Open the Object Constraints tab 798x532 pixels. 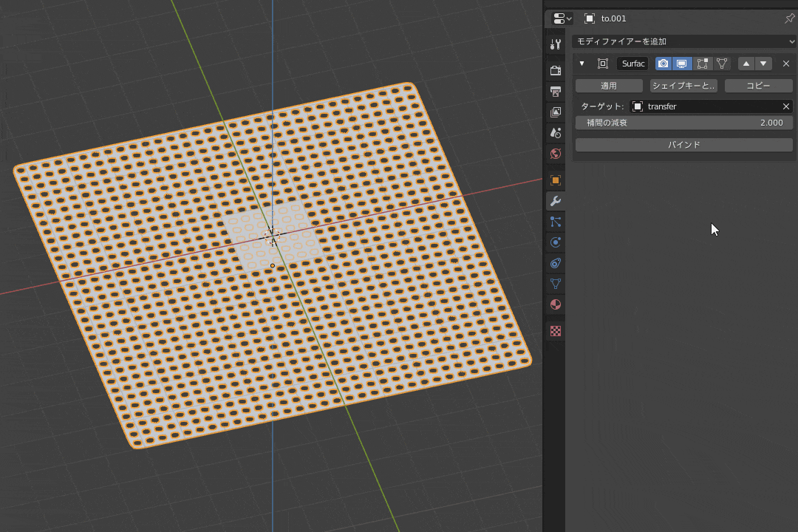pos(555,263)
